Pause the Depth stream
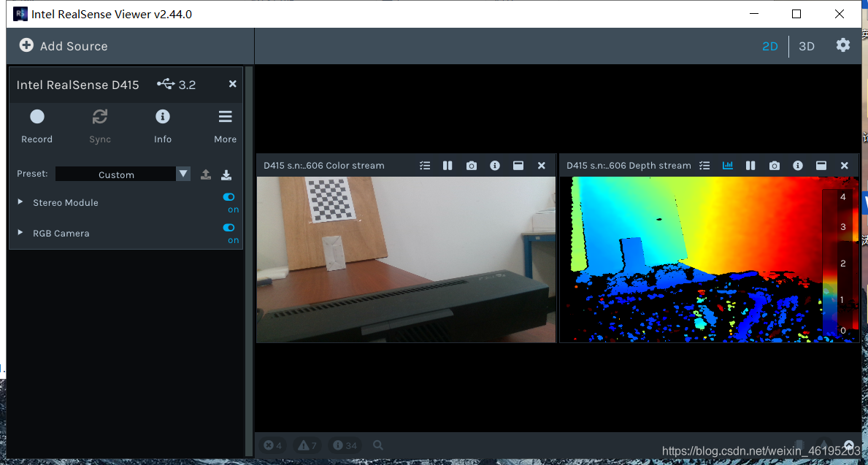The height and width of the screenshot is (465, 868). (x=750, y=166)
